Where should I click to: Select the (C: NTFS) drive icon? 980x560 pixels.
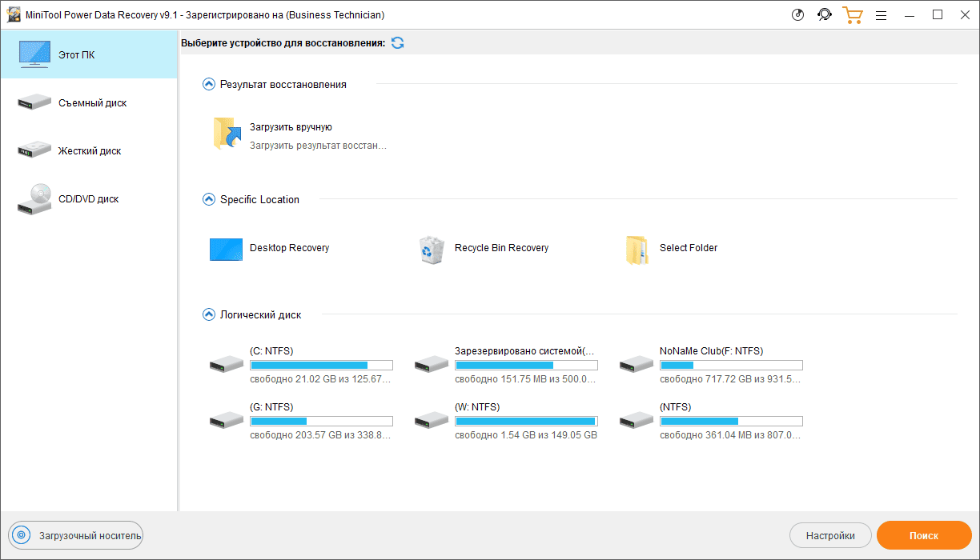point(227,364)
